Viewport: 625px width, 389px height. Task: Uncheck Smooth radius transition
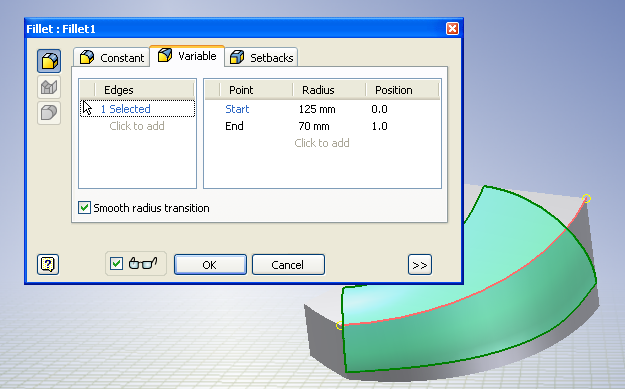pos(84,208)
